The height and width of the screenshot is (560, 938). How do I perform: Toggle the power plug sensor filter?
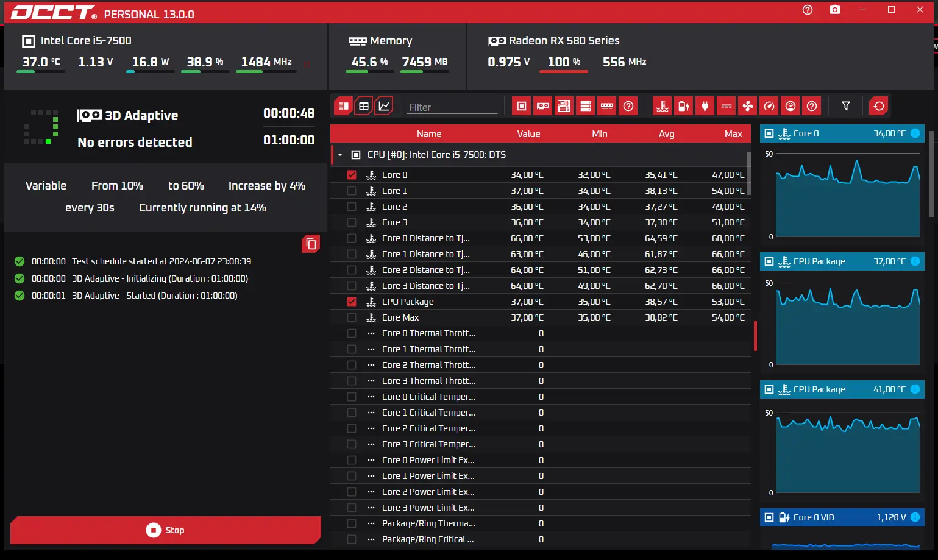[x=705, y=106]
